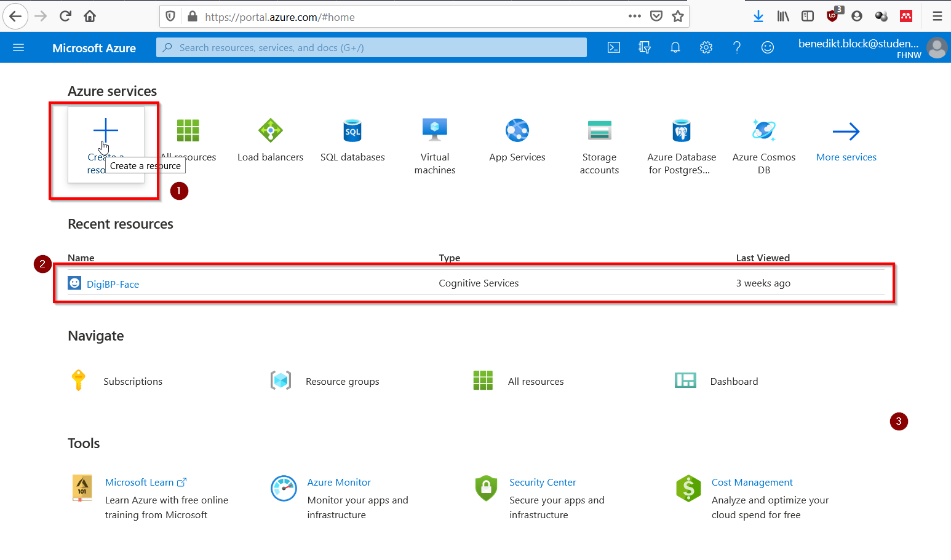Go to the browser home page
The width and height of the screenshot is (951, 560).
[90, 16]
